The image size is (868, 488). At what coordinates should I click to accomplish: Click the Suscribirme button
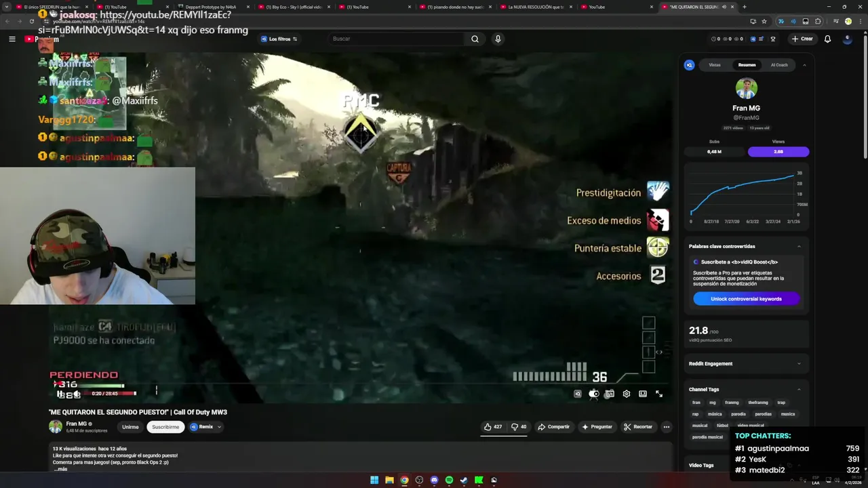[x=165, y=427]
